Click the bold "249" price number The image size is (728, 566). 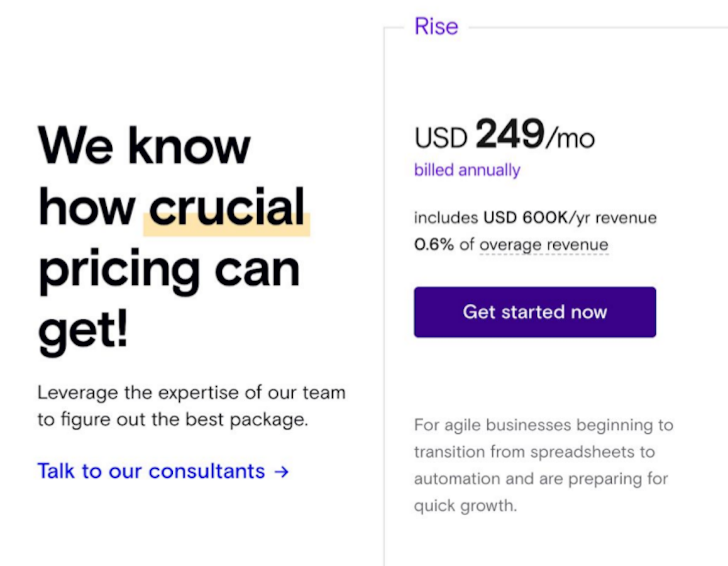(x=509, y=135)
